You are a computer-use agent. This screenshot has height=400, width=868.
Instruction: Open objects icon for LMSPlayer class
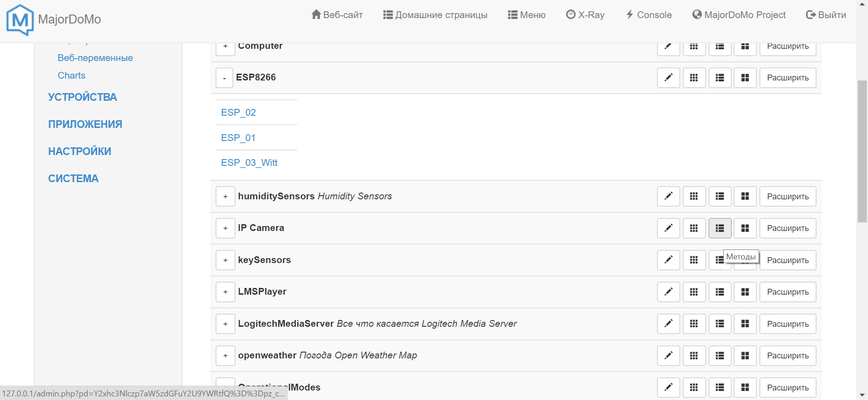coord(745,292)
